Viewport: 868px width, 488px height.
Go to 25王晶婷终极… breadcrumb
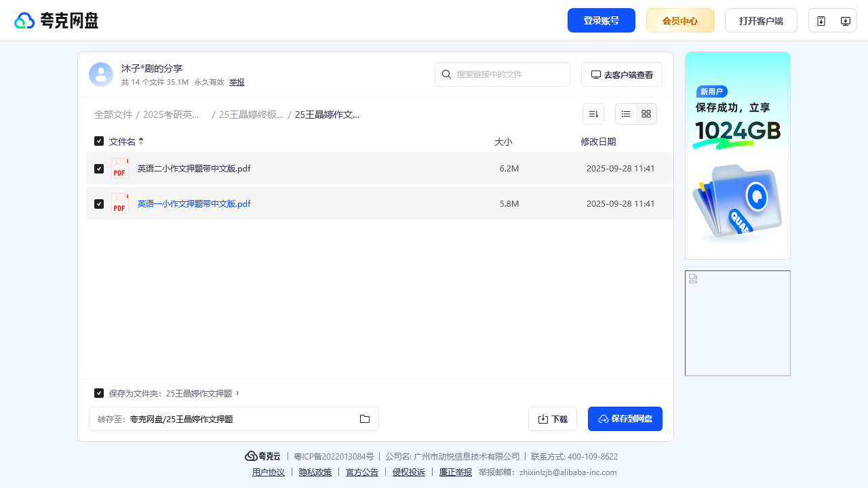(x=251, y=115)
